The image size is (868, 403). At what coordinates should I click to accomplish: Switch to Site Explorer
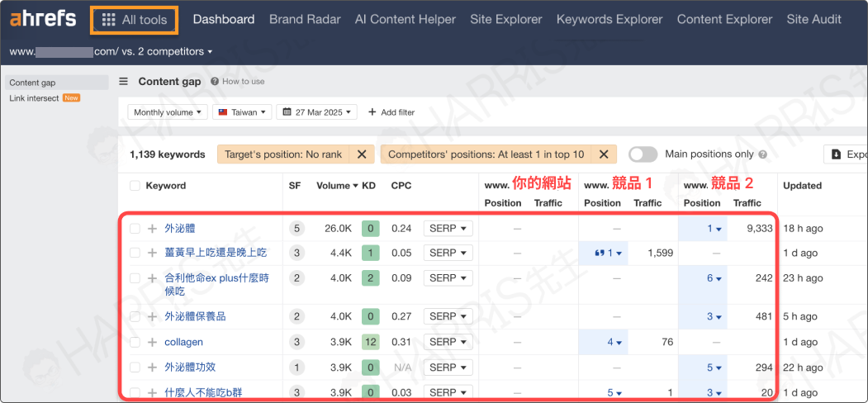click(506, 19)
